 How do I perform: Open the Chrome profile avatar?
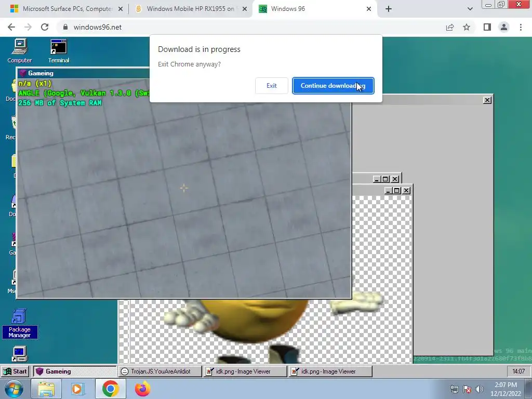point(504,27)
